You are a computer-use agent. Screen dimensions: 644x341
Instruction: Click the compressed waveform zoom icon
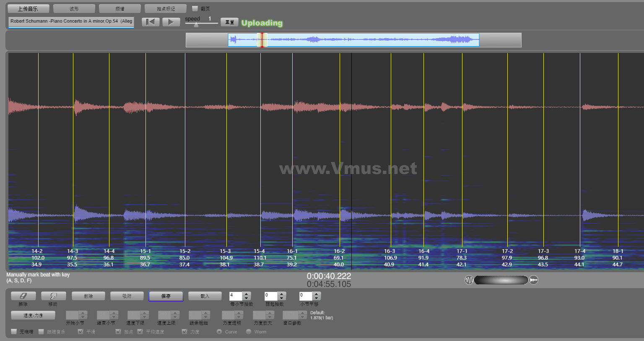pyautogui.click(x=534, y=280)
